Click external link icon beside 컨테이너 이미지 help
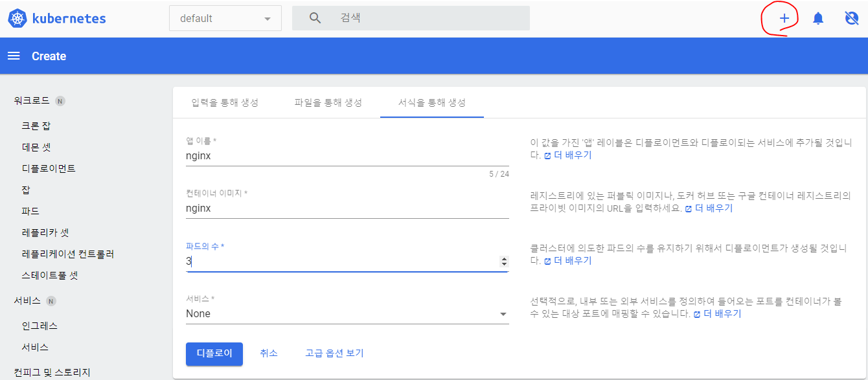Viewport: 868px width, 380px height. coord(689,208)
